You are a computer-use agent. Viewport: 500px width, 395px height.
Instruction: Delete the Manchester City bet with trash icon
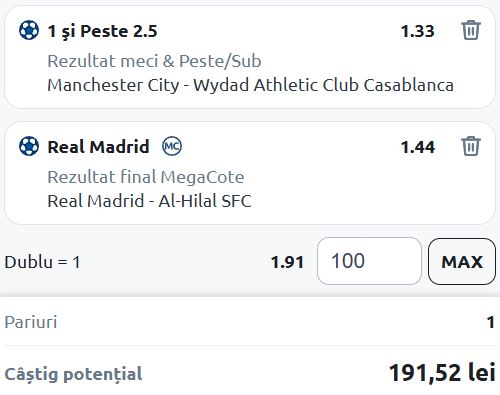click(x=471, y=30)
